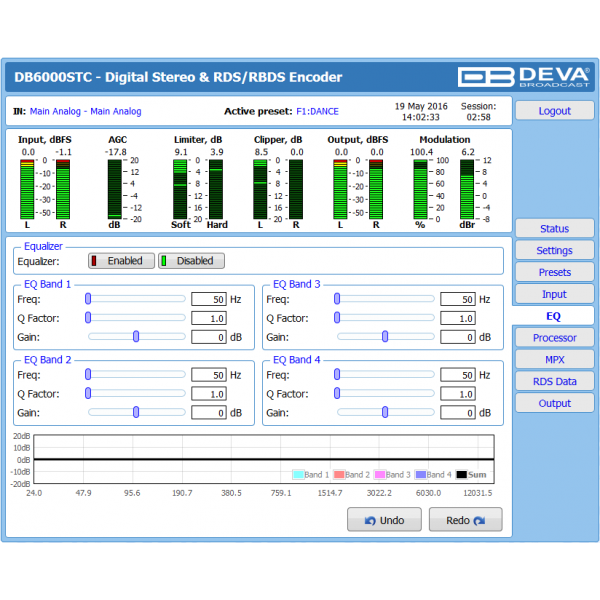Click EQ Band 2 Freq value field
The height and width of the screenshot is (600, 600).
209,375
